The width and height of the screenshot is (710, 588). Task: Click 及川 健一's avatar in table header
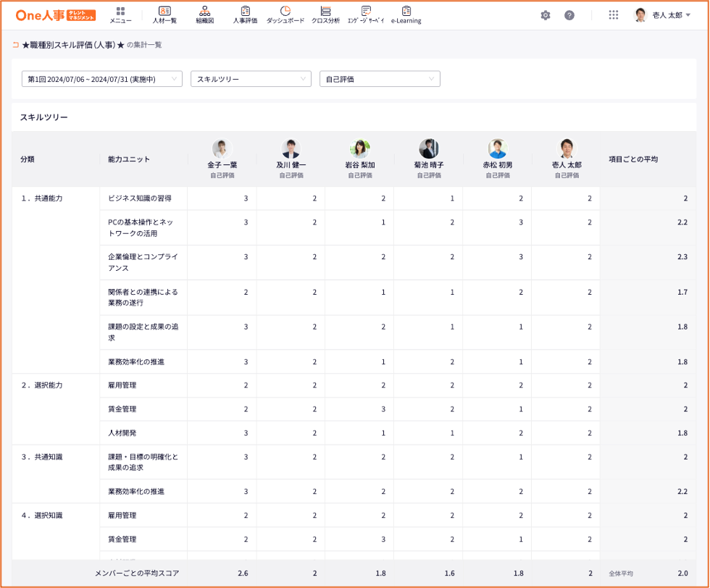click(x=291, y=148)
